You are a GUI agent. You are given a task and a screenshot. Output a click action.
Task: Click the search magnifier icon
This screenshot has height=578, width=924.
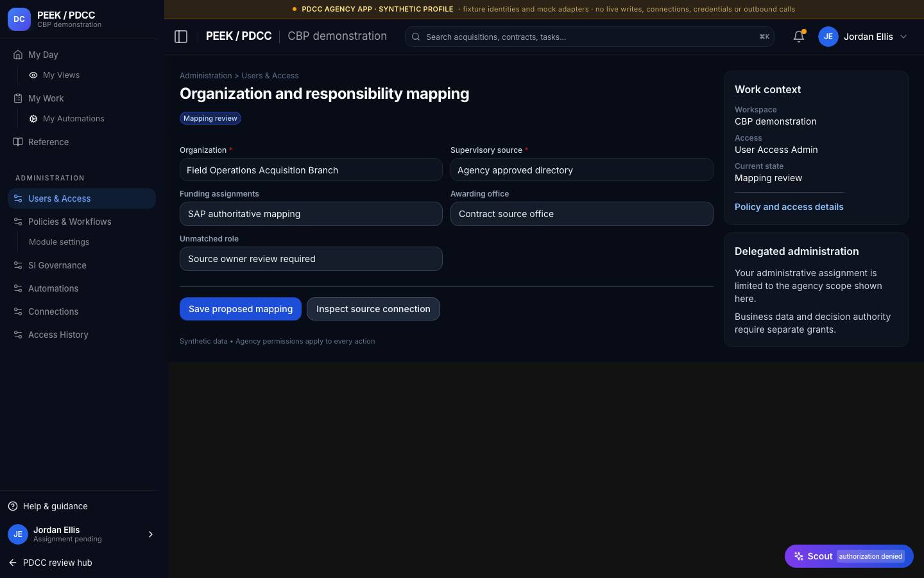(x=416, y=37)
